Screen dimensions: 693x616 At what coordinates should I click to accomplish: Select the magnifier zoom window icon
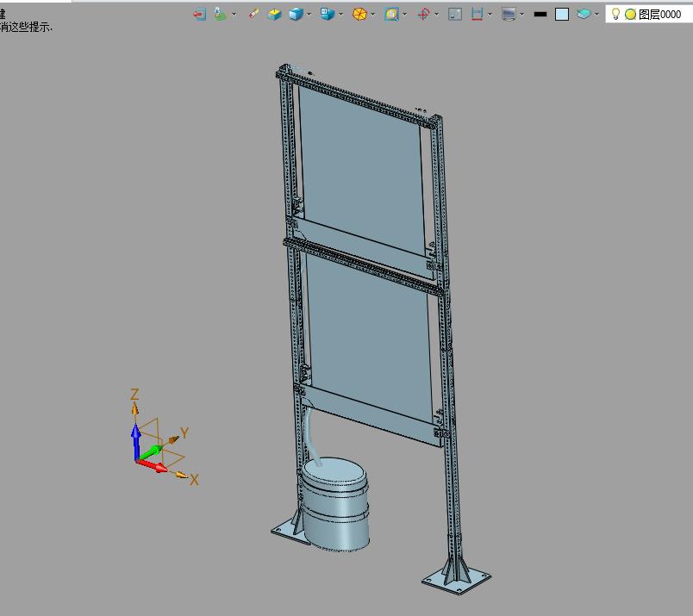(392, 15)
